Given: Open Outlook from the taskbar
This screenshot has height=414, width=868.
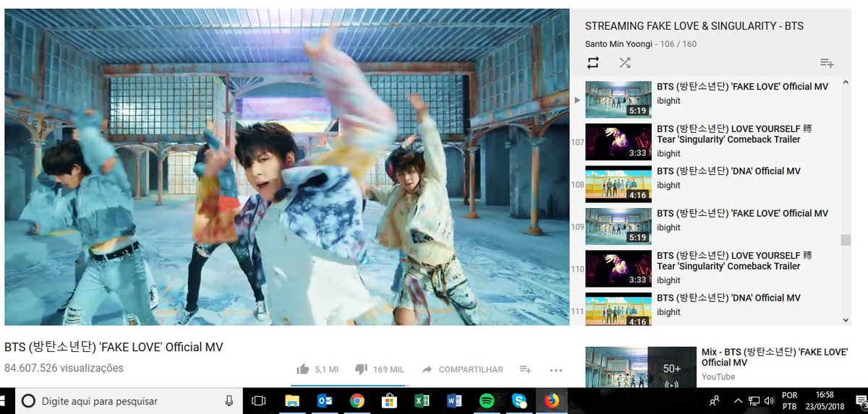Looking at the screenshot, I should (x=324, y=401).
